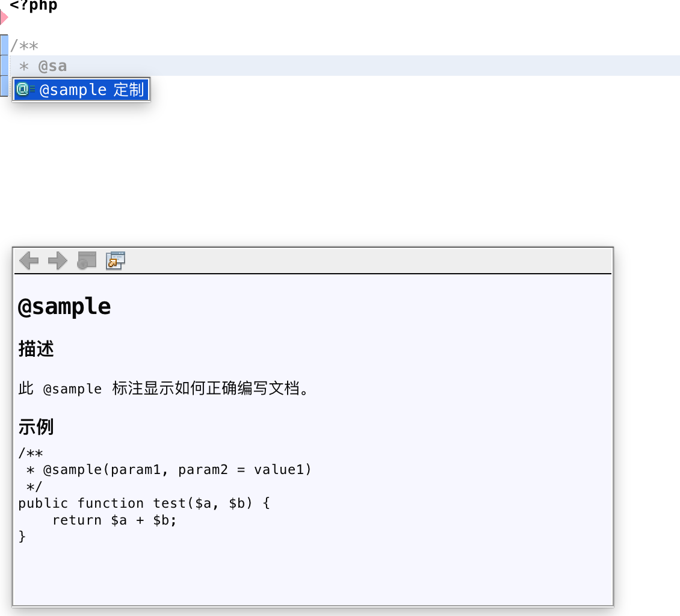Click the @ annotation icon beside the completion entry
The height and width of the screenshot is (616, 680).
coord(22,90)
